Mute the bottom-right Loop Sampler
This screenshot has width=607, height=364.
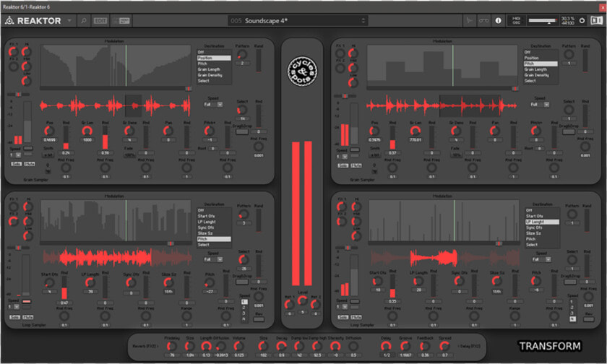click(356, 317)
